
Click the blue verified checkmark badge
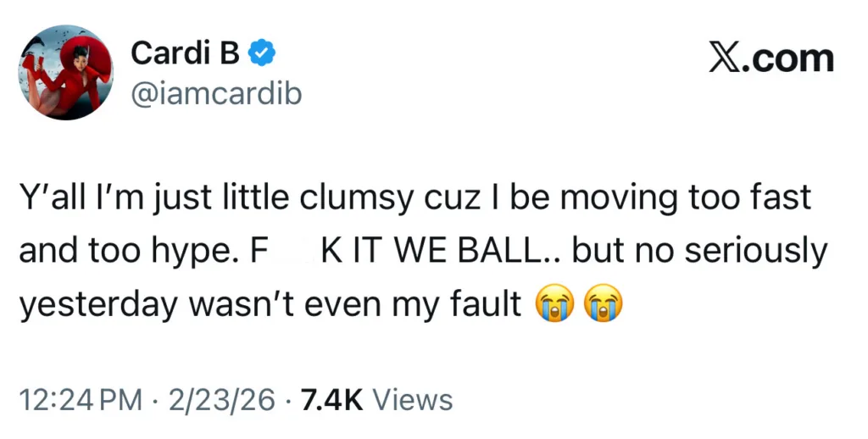[261, 54]
